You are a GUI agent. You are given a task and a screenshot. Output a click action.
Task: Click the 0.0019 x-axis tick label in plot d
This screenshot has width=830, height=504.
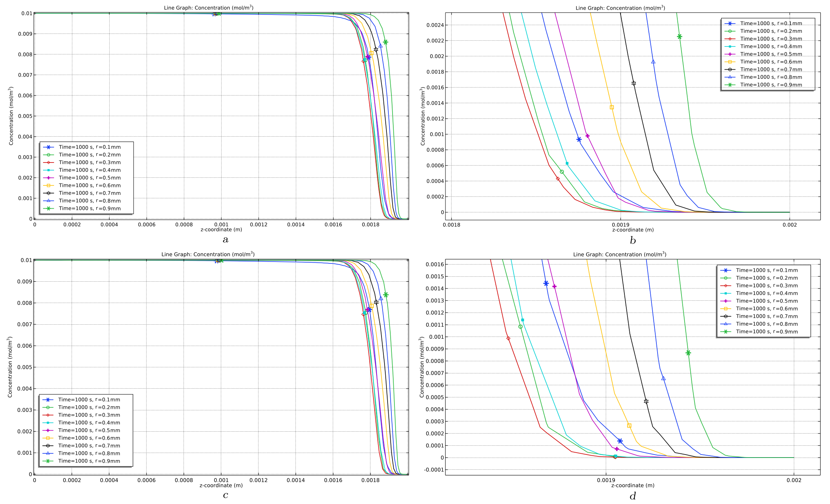(x=606, y=480)
